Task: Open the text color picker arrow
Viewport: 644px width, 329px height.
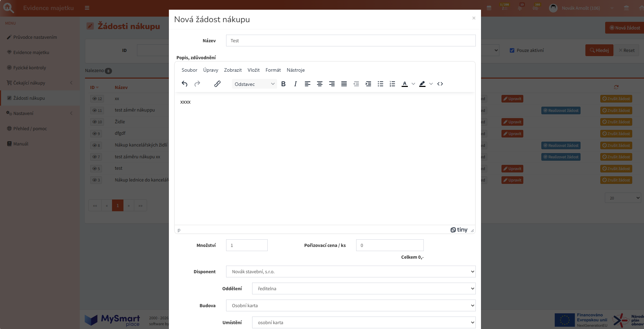Action: [413, 84]
